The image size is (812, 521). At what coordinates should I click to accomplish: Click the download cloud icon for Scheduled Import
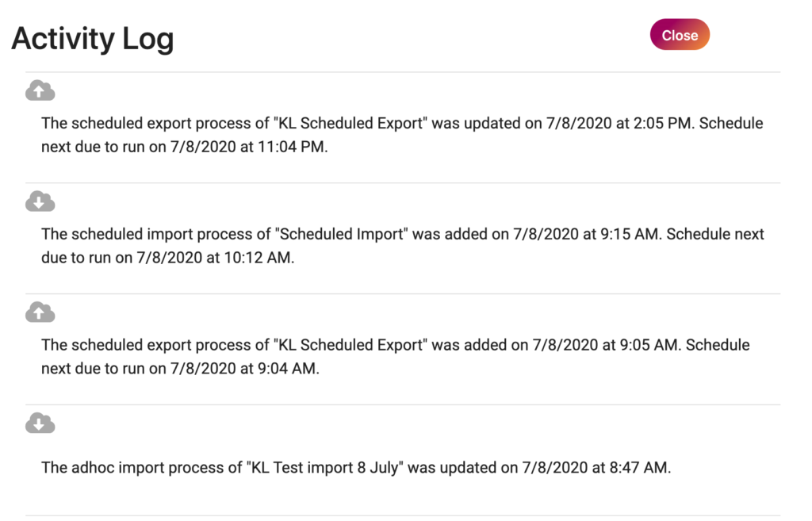point(40,201)
